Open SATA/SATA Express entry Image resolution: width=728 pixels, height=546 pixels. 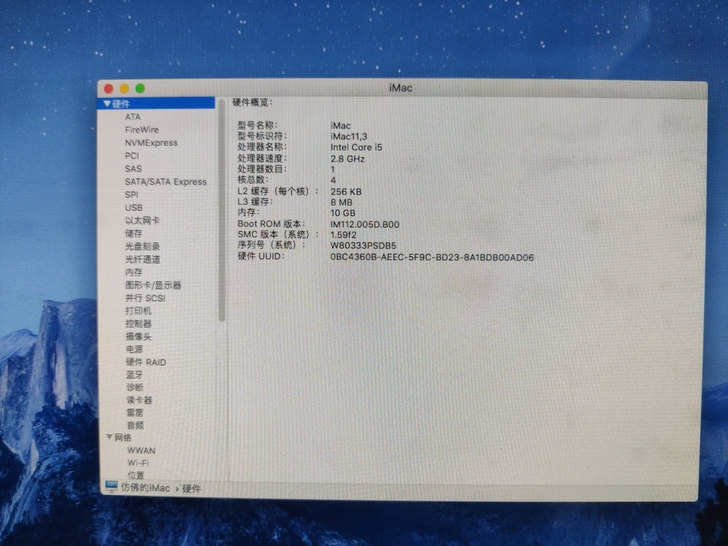(x=166, y=182)
